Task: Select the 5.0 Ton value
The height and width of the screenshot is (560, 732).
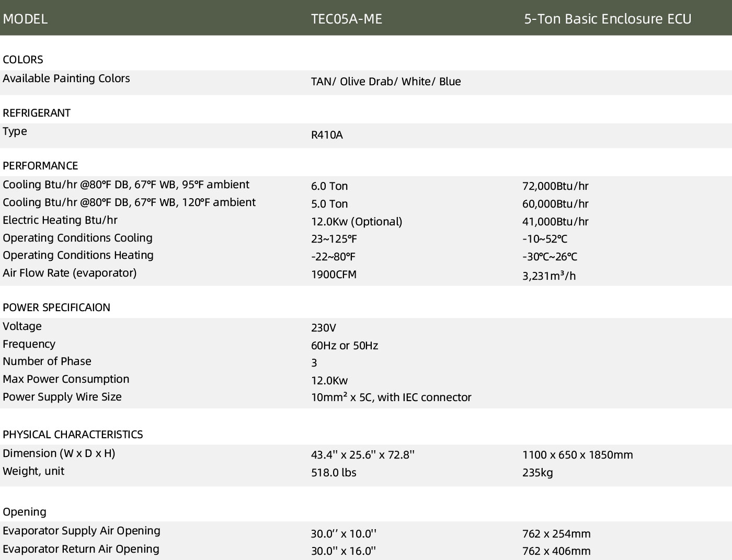Action: pyautogui.click(x=329, y=204)
